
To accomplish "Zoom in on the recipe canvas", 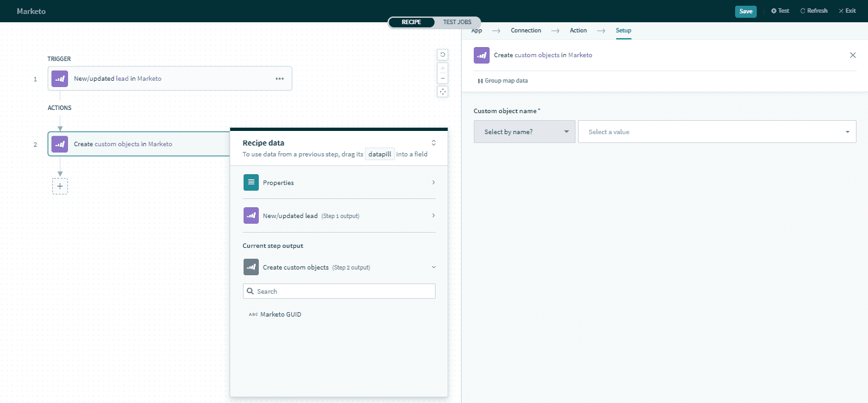I will 443,67.
